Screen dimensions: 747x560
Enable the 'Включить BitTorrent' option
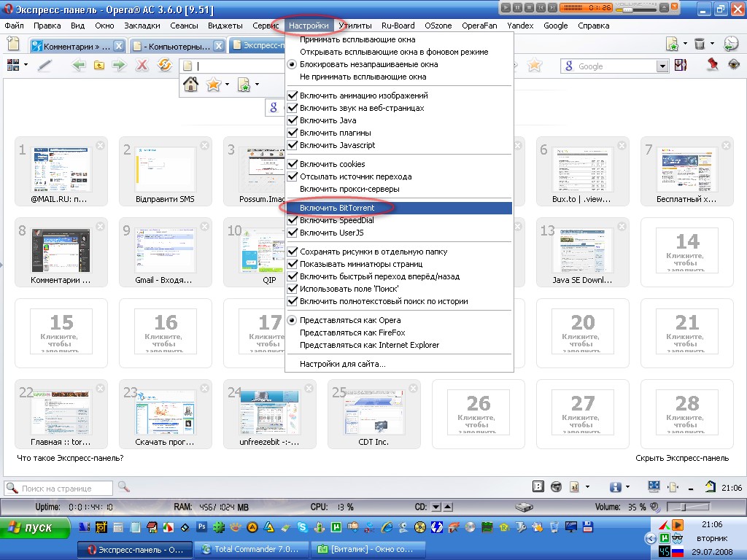click(399, 208)
